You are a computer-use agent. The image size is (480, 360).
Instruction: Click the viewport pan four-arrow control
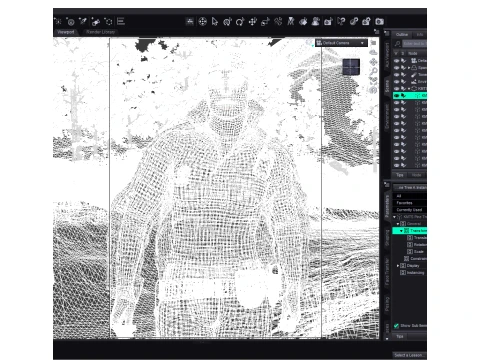tap(373, 62)
